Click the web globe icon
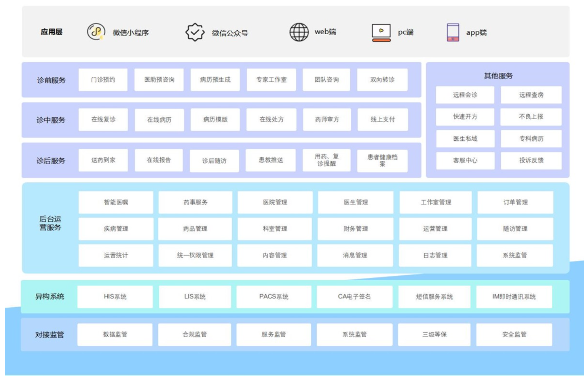 299,32
